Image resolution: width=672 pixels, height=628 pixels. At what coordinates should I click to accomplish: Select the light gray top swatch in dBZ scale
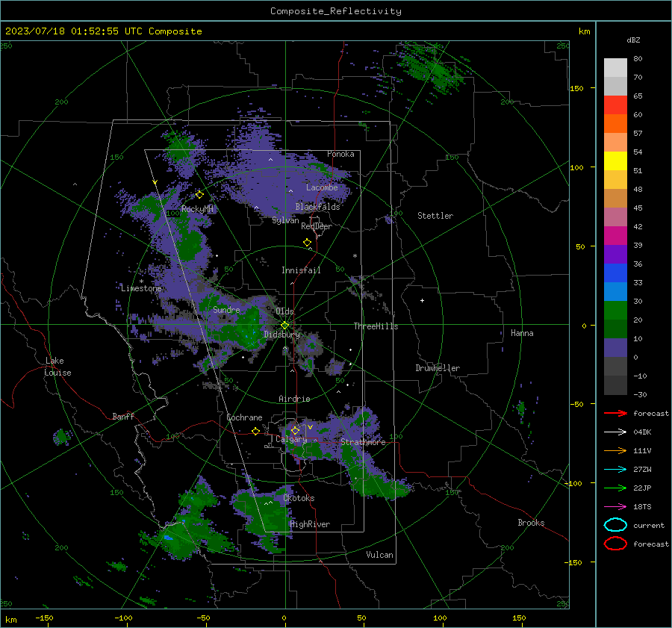pos(615,67)
